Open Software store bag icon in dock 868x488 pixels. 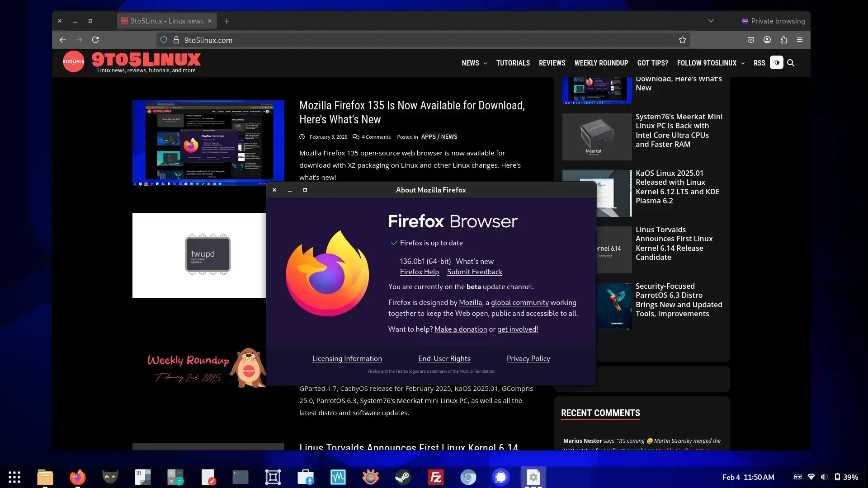click(x=306, y=477)
